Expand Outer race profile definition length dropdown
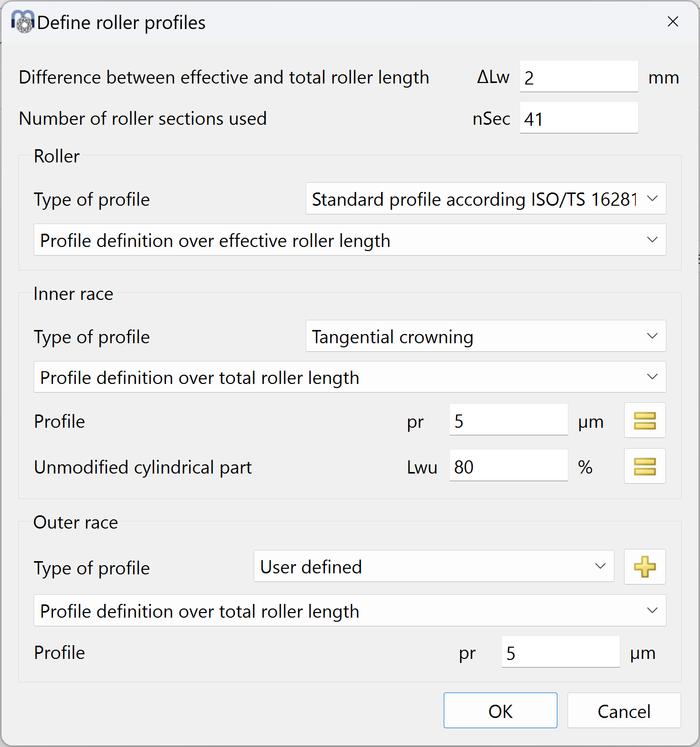The image size is (700, 747). [x=349, y=611]
